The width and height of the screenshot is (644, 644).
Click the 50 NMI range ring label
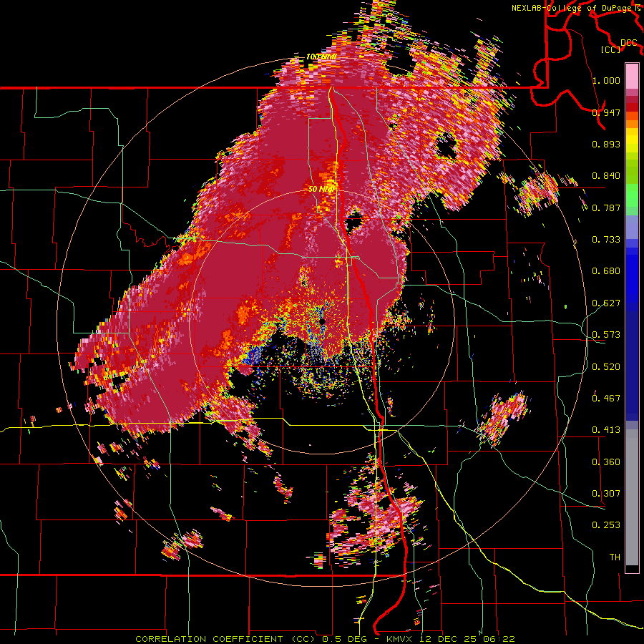click(x=322, y=190)
